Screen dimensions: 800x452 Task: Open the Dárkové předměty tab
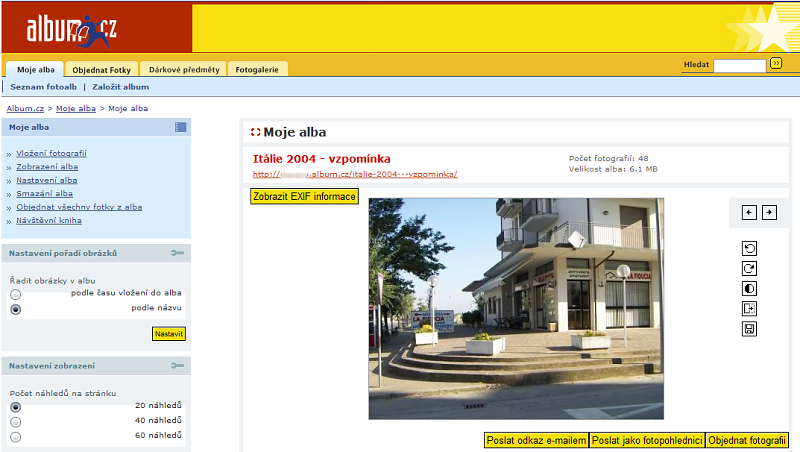(x=184, y=69)
